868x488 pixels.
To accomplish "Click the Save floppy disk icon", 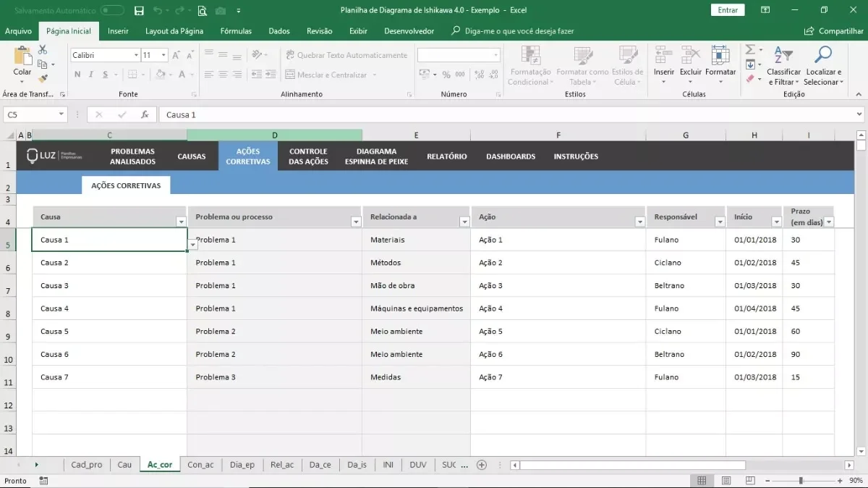I will pos(139,10).
